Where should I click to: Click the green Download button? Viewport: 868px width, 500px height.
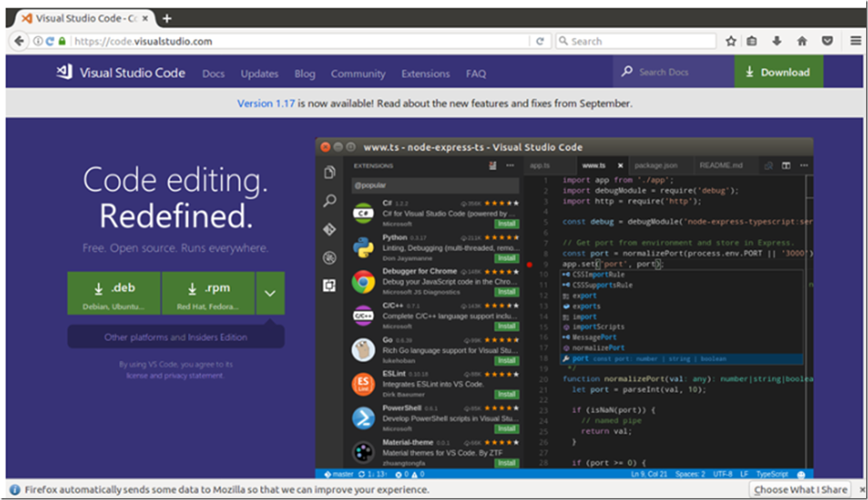click(778, 72)
